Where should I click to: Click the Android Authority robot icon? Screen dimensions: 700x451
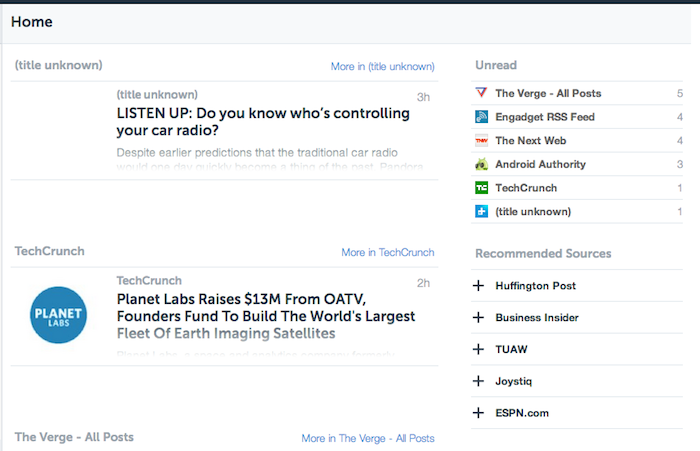(482, 164)
